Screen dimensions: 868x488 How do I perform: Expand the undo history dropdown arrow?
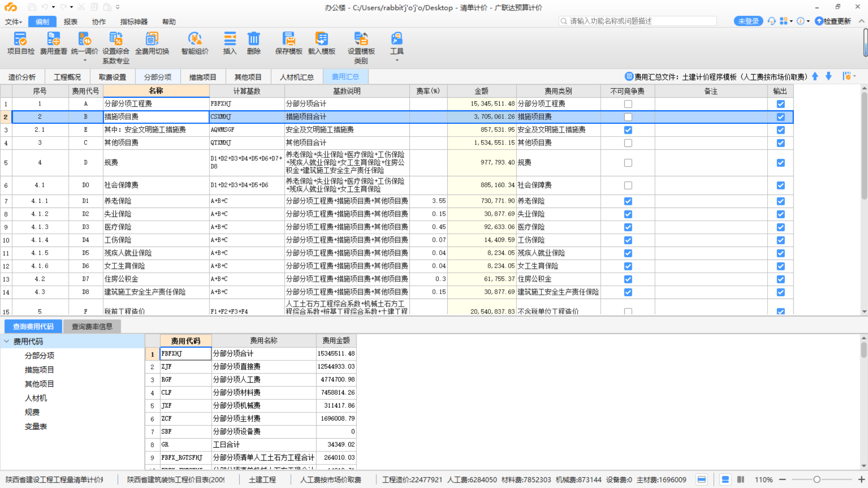53,7
